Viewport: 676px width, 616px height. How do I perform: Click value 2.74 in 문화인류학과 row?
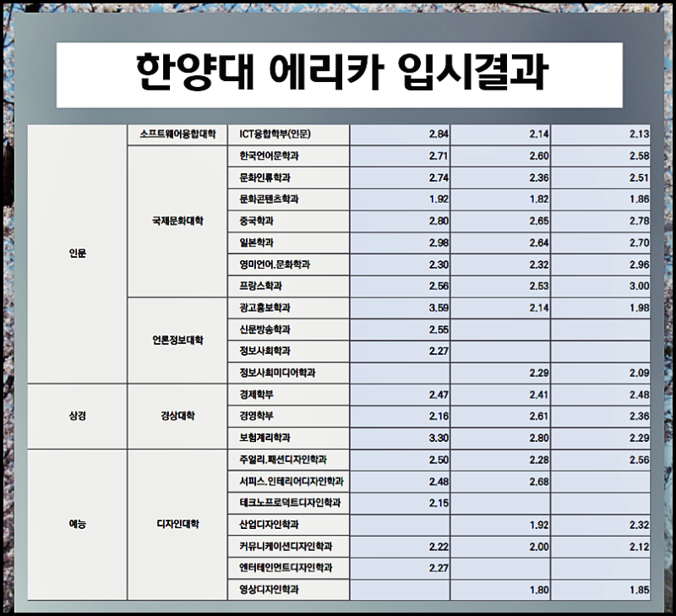tap(439, 177)
